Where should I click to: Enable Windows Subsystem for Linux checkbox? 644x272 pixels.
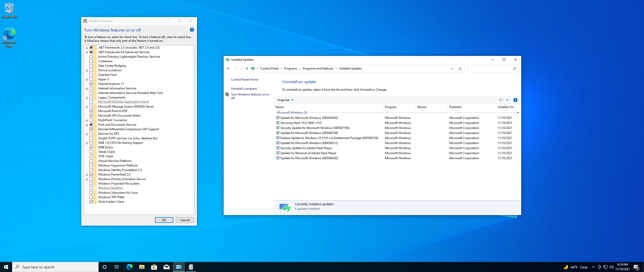click(x=91, y=193)
